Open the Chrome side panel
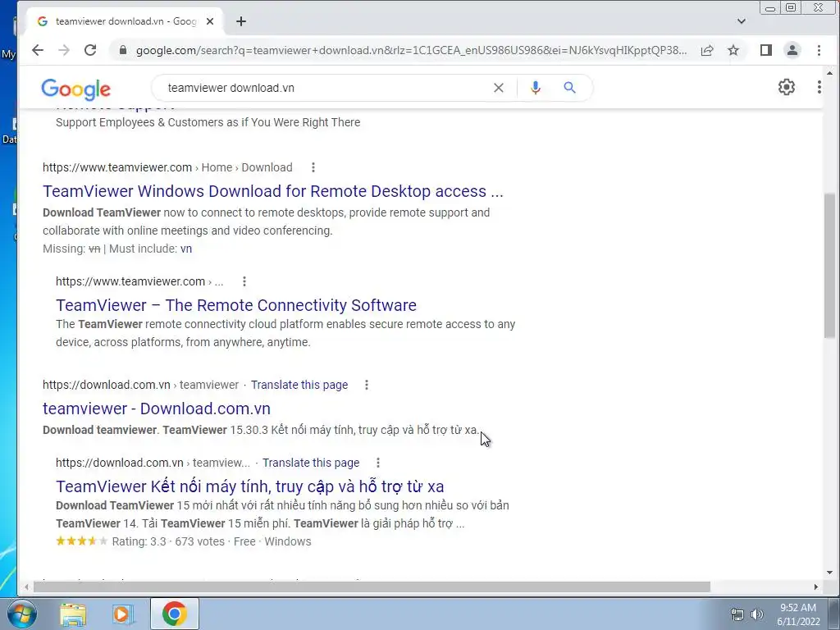 pyautogui.click(x=765, y=50)
